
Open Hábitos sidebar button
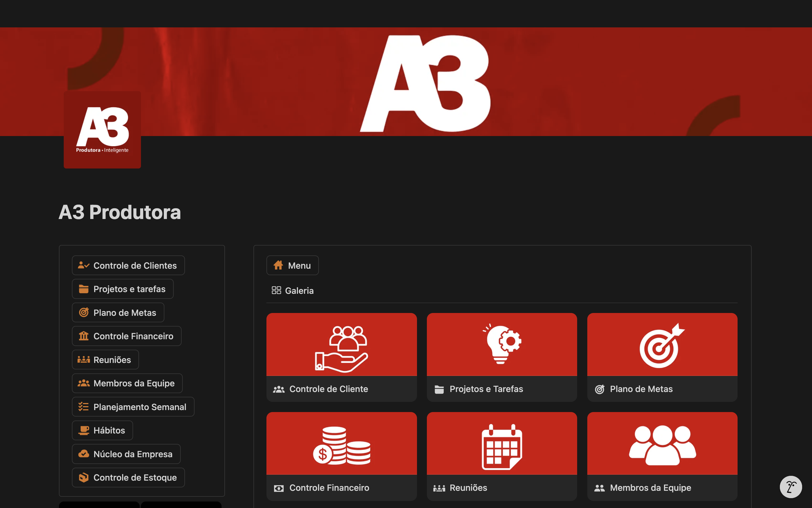(102, 430)
